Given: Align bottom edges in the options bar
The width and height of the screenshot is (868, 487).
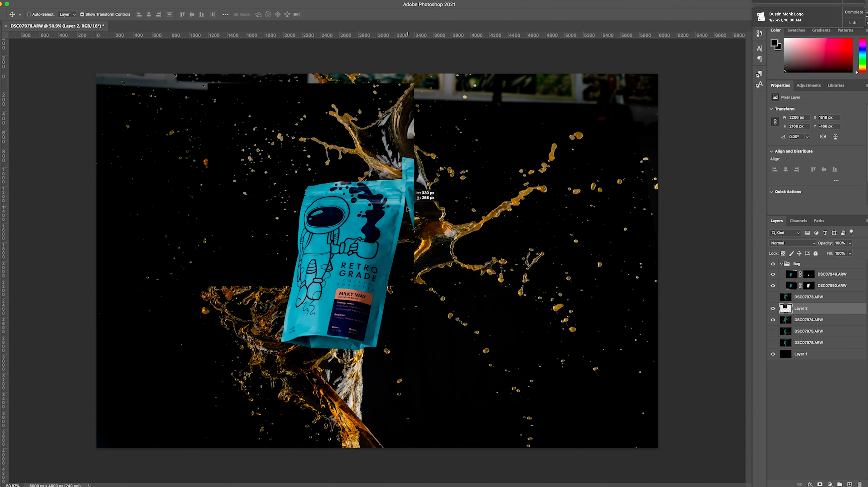Looking at the screenshot, I should [x=201, y=14].
